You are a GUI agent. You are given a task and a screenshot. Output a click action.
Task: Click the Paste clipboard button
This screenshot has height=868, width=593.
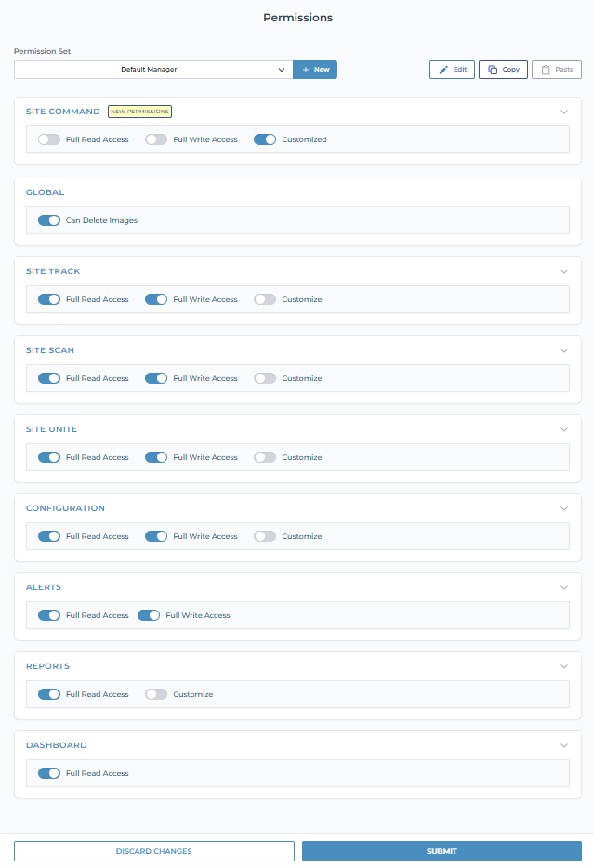click(557, 70)
